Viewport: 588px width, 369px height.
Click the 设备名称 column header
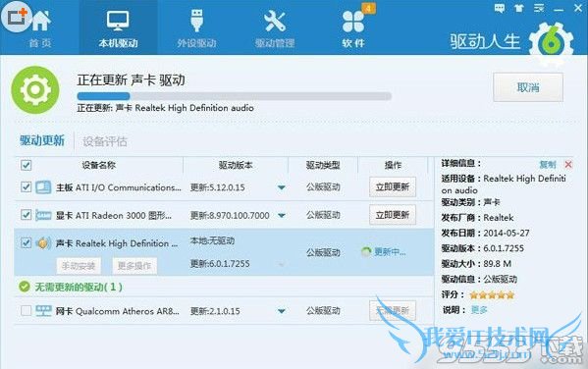[x=98, y=165]
